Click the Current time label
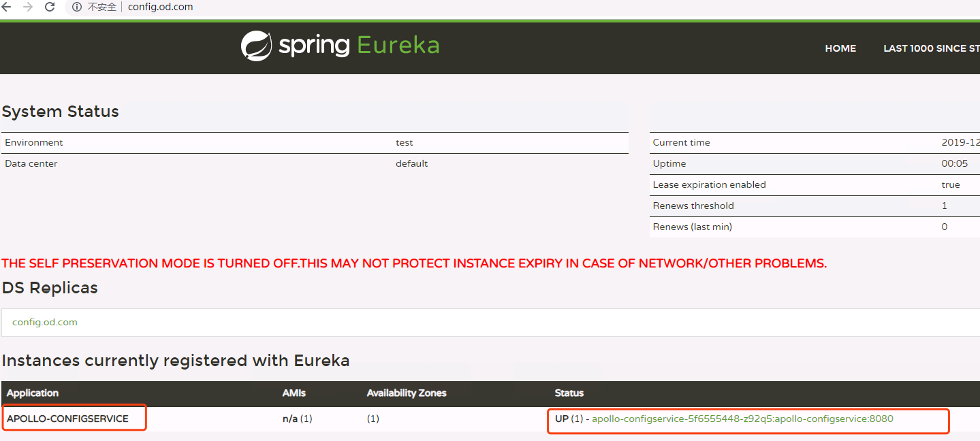This screenshot has width=980, height=441. tap(682, 142)
